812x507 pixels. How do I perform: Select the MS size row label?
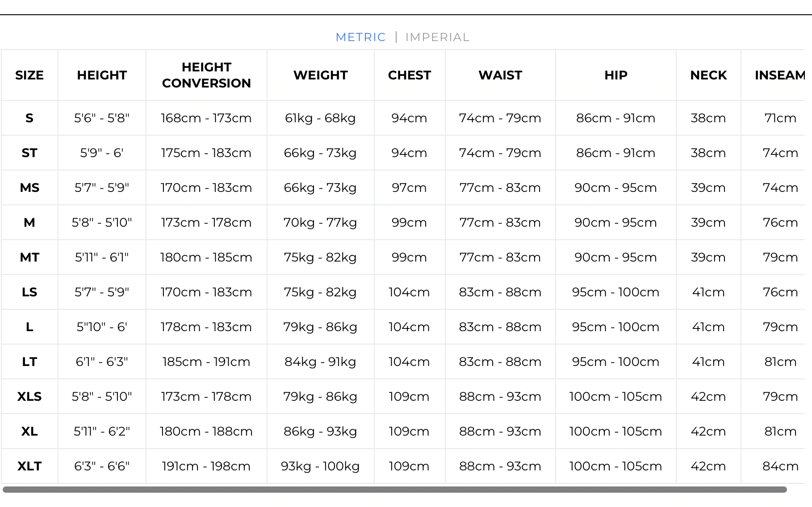pos(29,188)
